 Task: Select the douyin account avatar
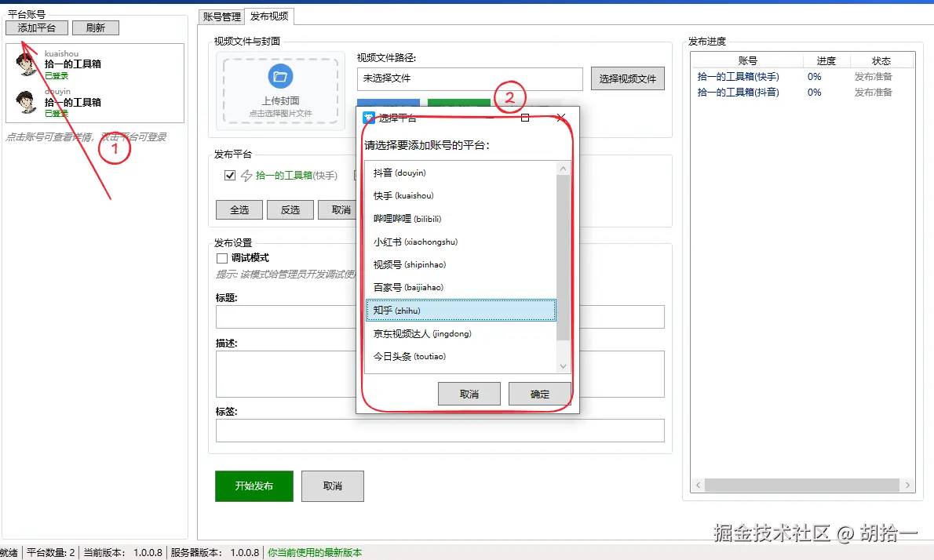tap(26, 103)
